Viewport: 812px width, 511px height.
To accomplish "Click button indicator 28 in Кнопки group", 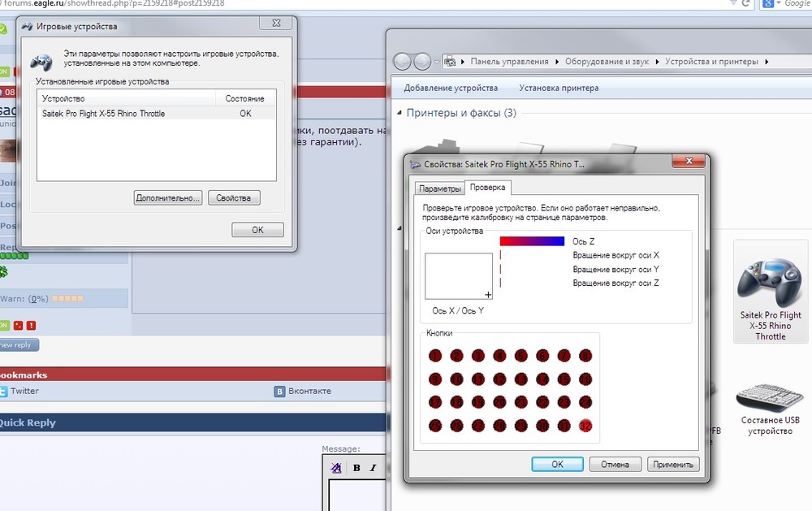I will click(x=499, y=426).
